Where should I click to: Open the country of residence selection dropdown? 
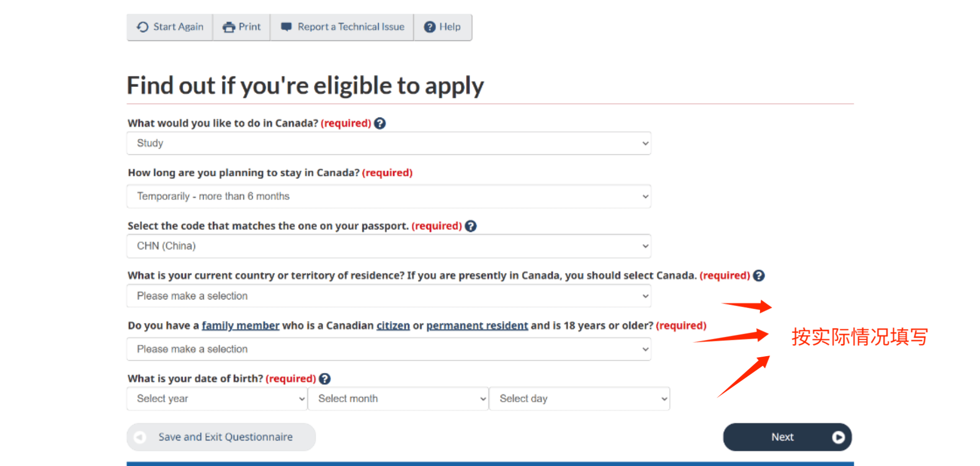tap(389, 296)
